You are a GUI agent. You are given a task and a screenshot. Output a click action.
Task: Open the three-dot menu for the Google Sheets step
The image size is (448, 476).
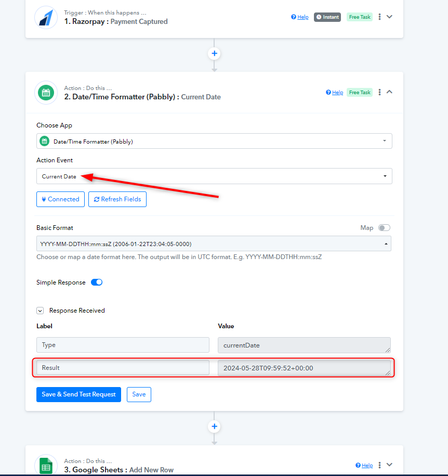click(379, 465)
